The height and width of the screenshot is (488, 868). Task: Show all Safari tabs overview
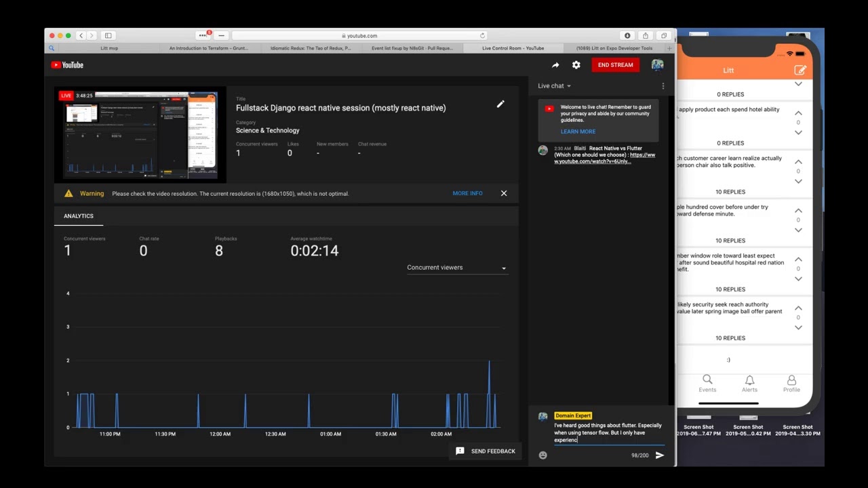[x=664, y=36]
